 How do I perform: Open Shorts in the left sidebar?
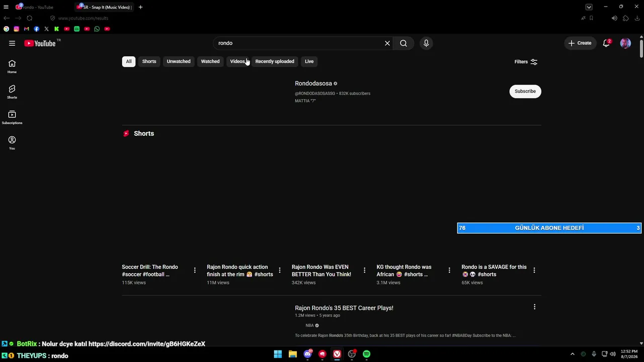pos(12,92)
